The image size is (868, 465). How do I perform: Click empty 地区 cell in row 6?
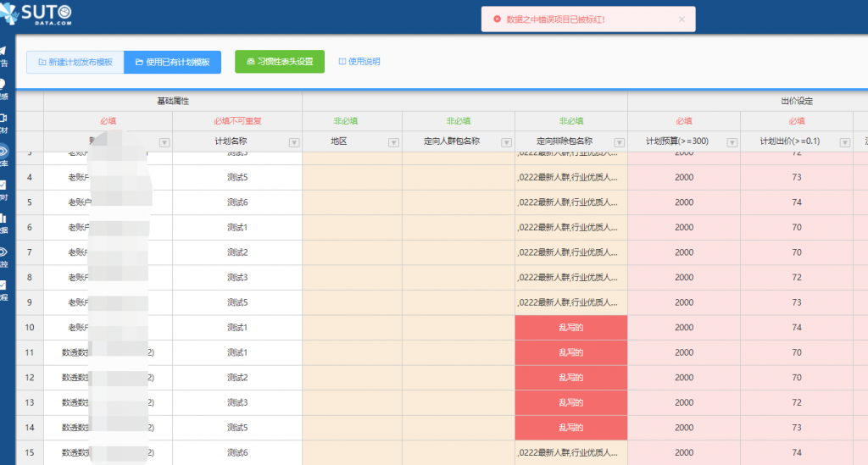tap(353, 227)
